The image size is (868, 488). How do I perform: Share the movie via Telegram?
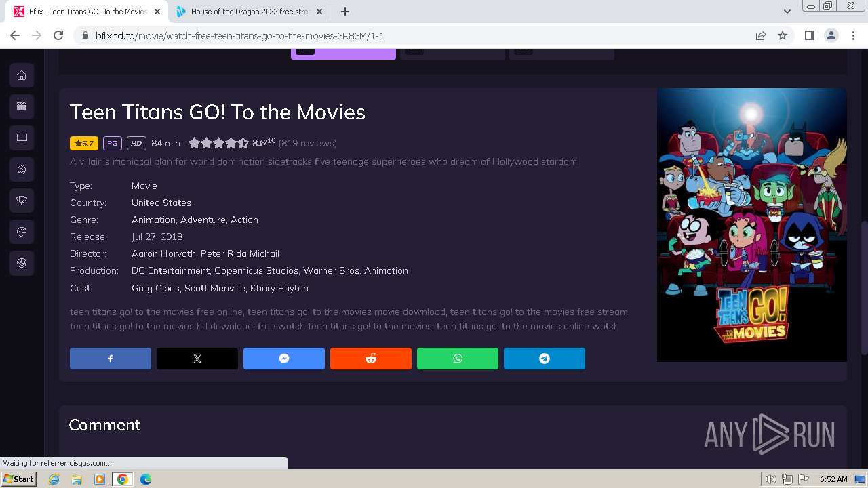(545, 359)
